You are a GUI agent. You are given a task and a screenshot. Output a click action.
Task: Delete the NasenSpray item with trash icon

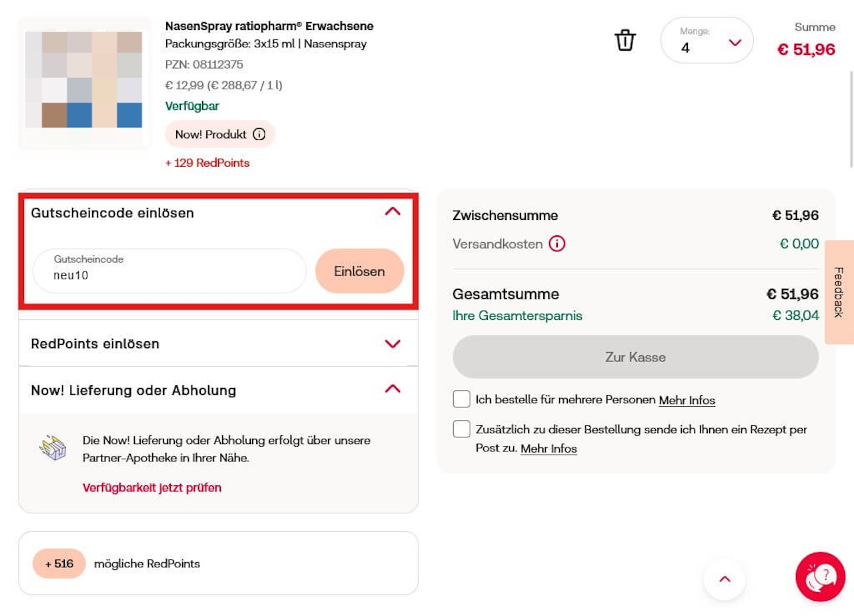coord(625,40)
